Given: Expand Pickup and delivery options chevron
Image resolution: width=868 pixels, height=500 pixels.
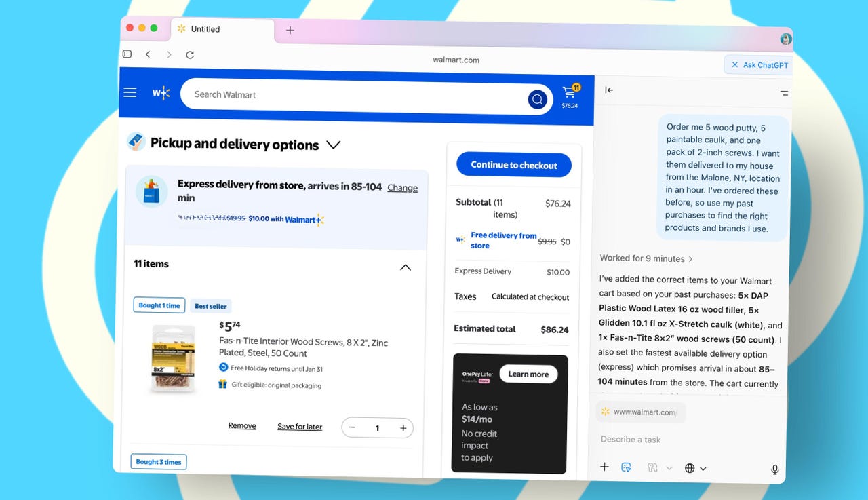Looking at the screenshot, I should (333, 145).
